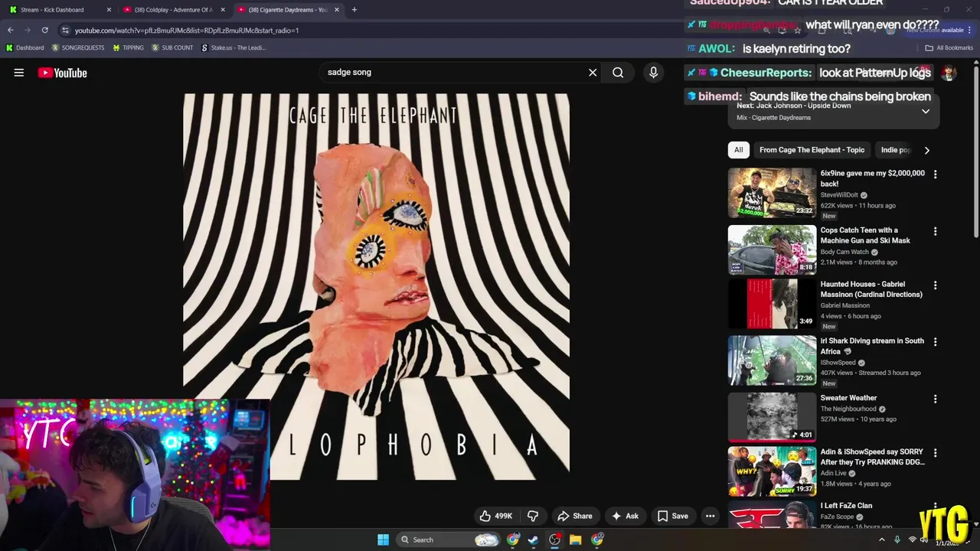Open a new browser tab

tap(354, 10)
